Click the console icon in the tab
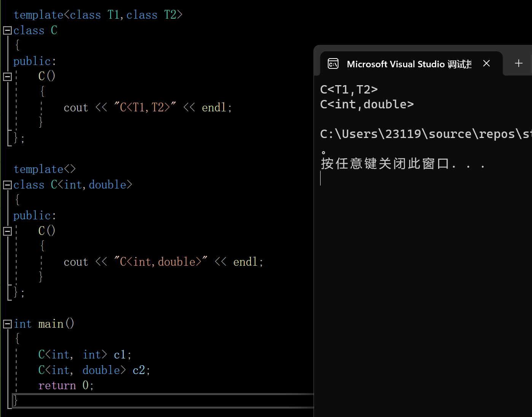The height and width of the screenshot is (417, 532). 333,63
